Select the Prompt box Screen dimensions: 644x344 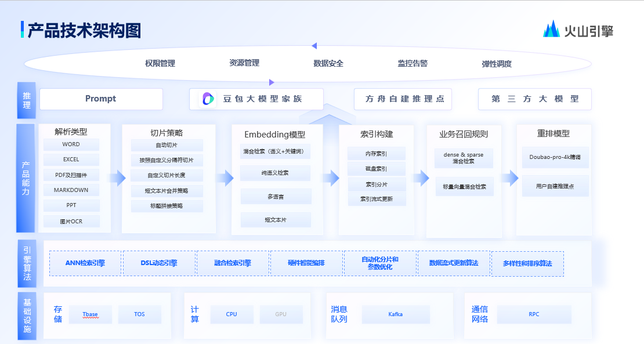point(101,99)
